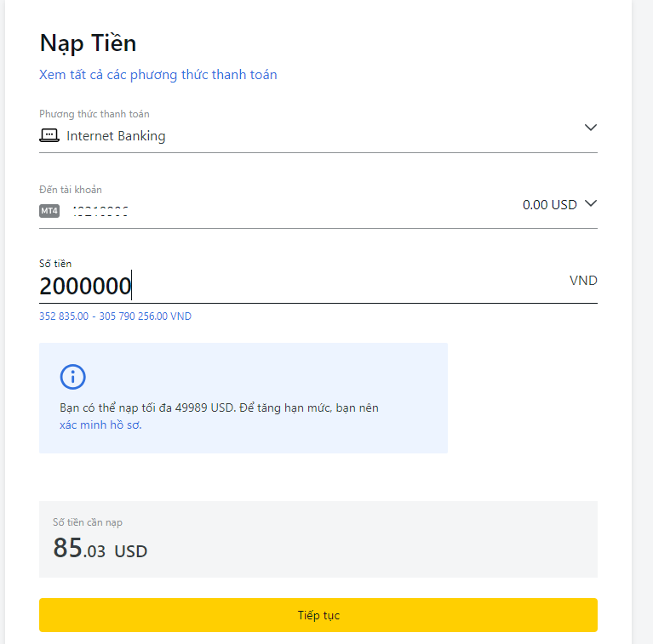Click the amount range limit hint text
The height and width of the screenshot is (644, 653).
coord(115,316)
